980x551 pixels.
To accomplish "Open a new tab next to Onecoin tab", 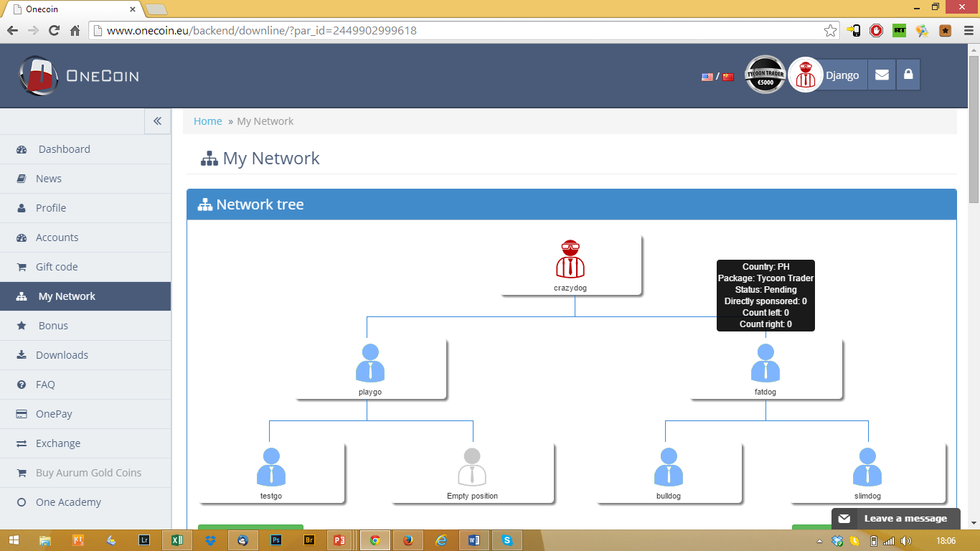I will tap(156, 9).
